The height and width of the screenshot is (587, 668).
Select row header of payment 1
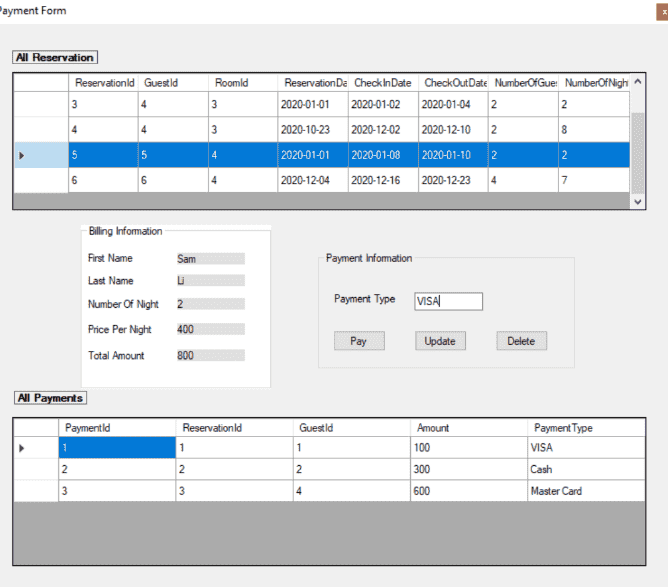[x=36, y=448]
